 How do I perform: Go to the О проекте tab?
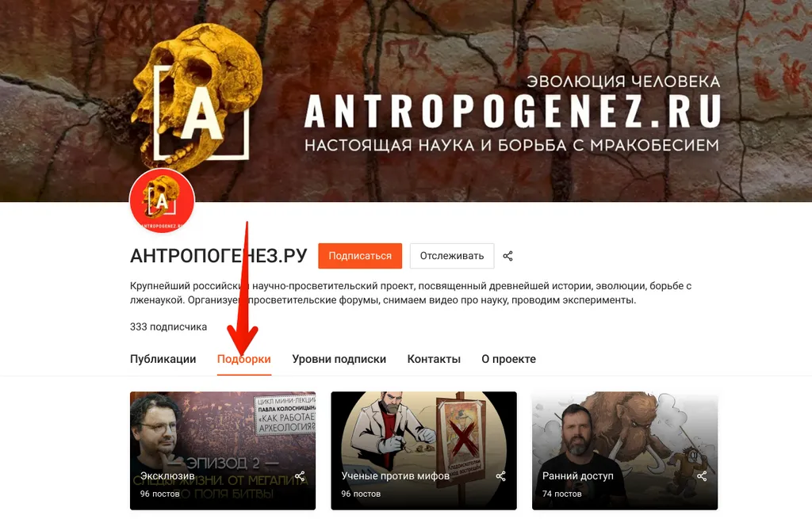508,359
